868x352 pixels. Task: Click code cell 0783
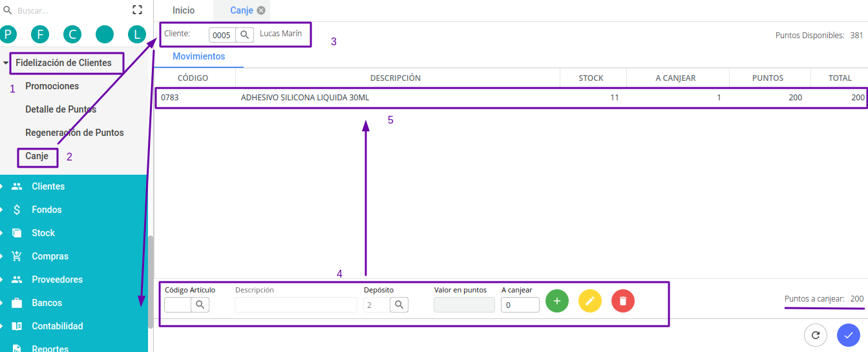pyautogui.click(x=169, y=98)
